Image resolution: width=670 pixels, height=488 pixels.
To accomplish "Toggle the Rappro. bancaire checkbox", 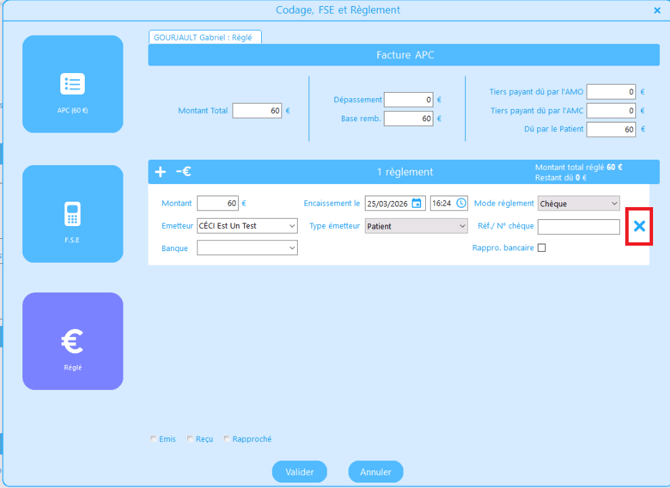I will point(542,248).
